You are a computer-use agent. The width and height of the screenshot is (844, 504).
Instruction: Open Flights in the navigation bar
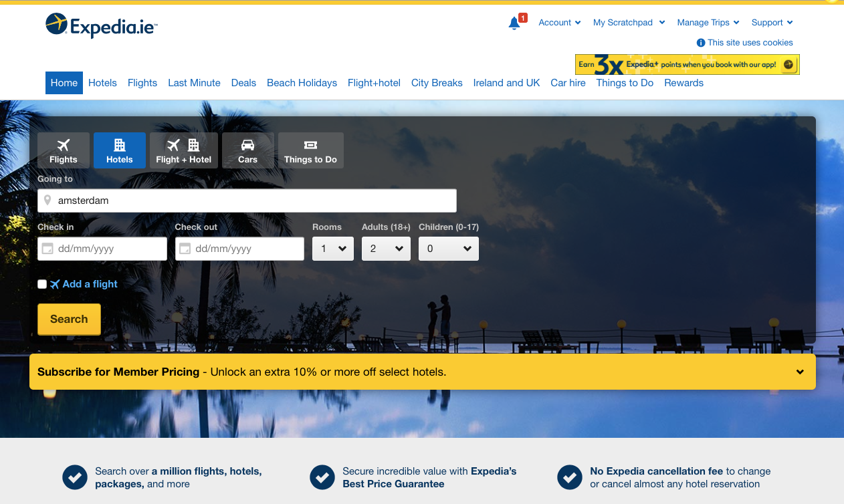click(x=142, y=83)
